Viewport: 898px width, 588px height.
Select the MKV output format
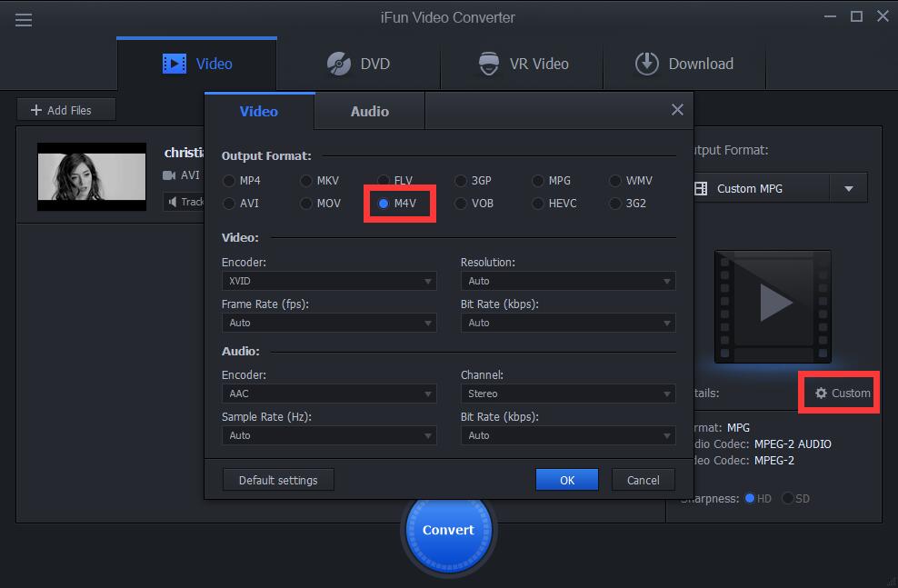coord(320,181)
